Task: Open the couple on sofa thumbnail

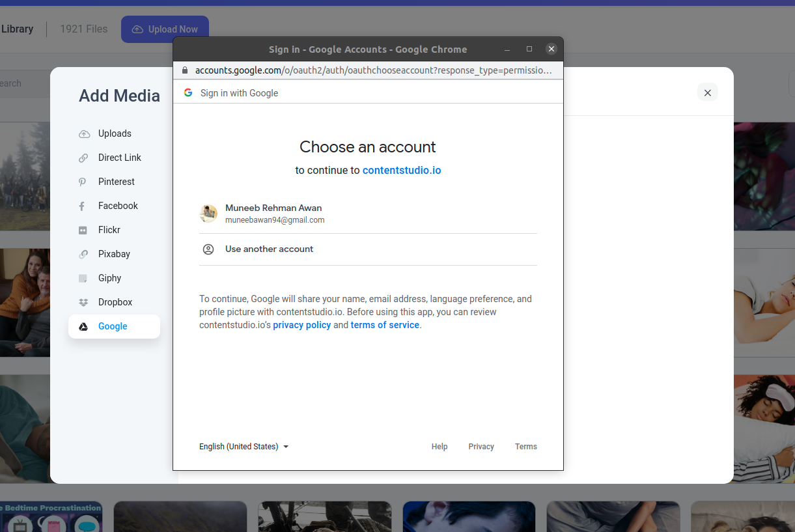Action: point(25,302)
